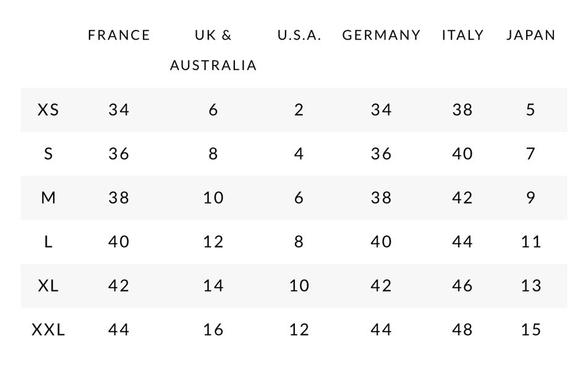Click the U.S.A. column header
The height and width of the screenshot is (377, 588).
pos(299,35)
